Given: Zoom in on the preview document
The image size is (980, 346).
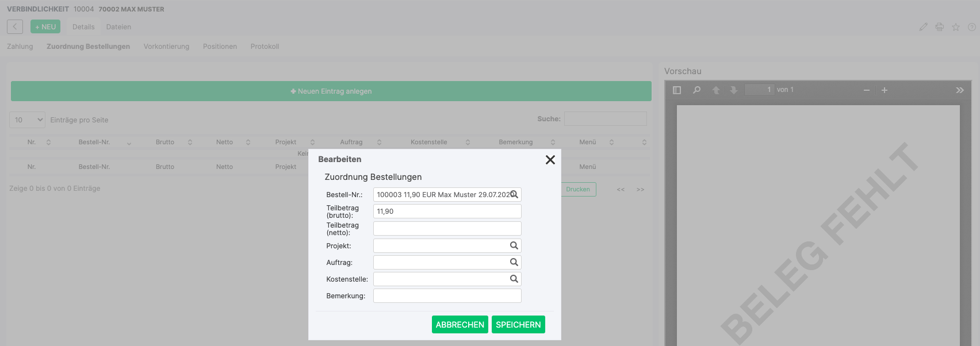Looking at the screenshot, I should [x=885, y=90].
